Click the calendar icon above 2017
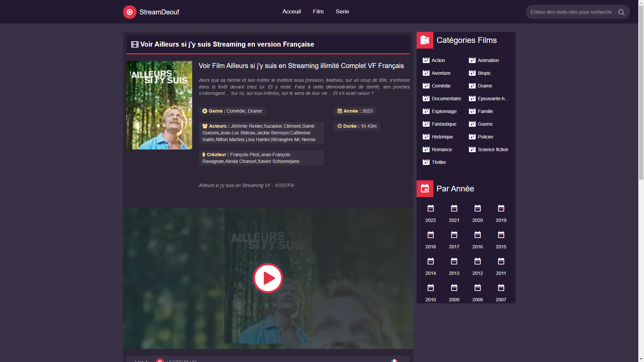Screen dimensions: 644x362 454,235
